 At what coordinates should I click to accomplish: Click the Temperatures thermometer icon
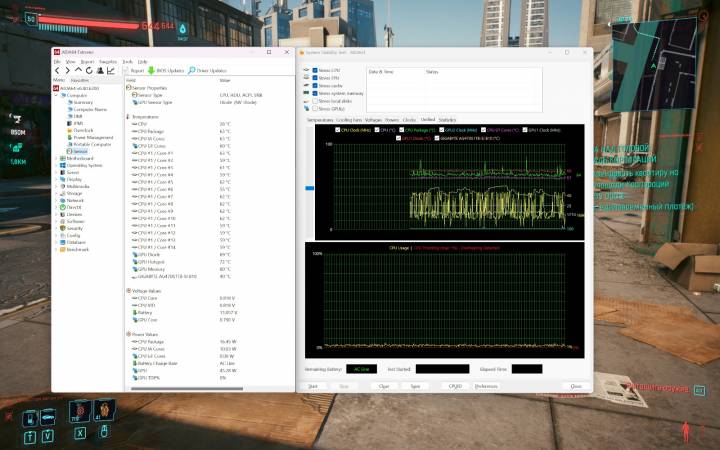pyautogui.click(x=128, y=117)
